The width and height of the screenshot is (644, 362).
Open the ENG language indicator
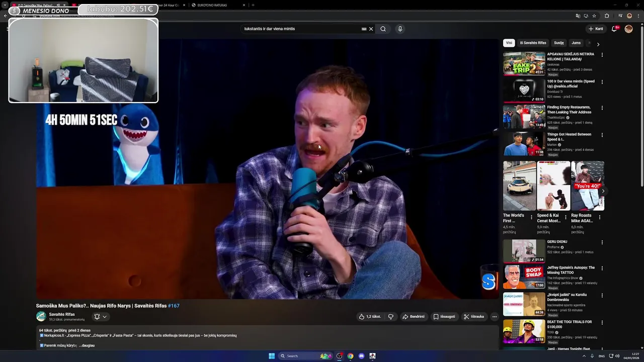601,356
